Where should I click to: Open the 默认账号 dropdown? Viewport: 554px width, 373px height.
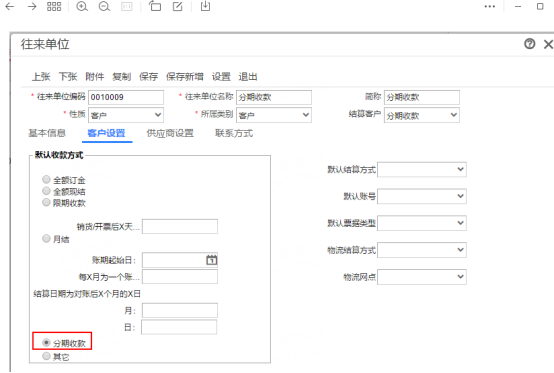pos(422,196)
